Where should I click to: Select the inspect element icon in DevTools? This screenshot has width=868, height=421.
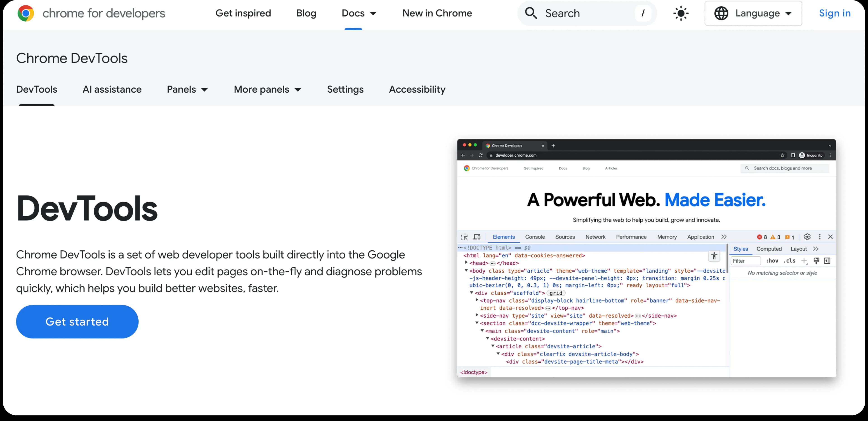[x=464, y=237]
